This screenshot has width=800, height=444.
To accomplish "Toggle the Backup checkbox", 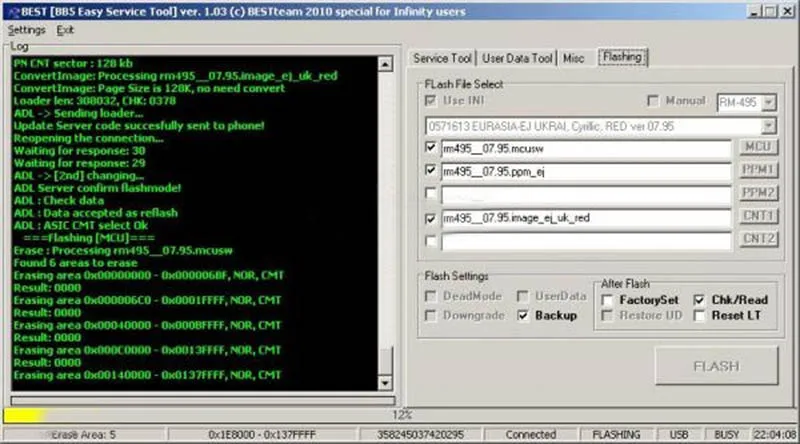I will pos(523,315).
